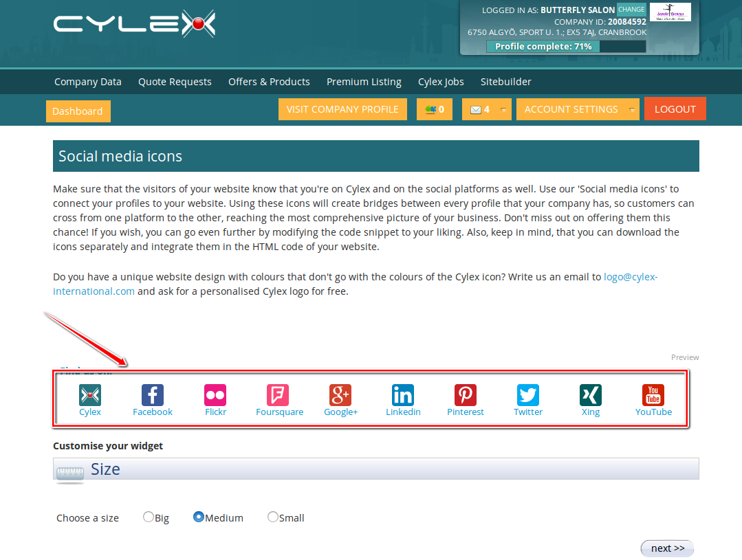Viewport: 742px width, 560px height.
Task: Open the messages dropdown arrow
Action: 504,109
